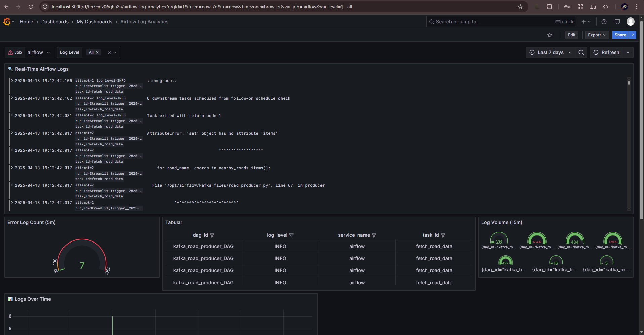Click the Grafana logo in the top bar

[x=7, y=21]
